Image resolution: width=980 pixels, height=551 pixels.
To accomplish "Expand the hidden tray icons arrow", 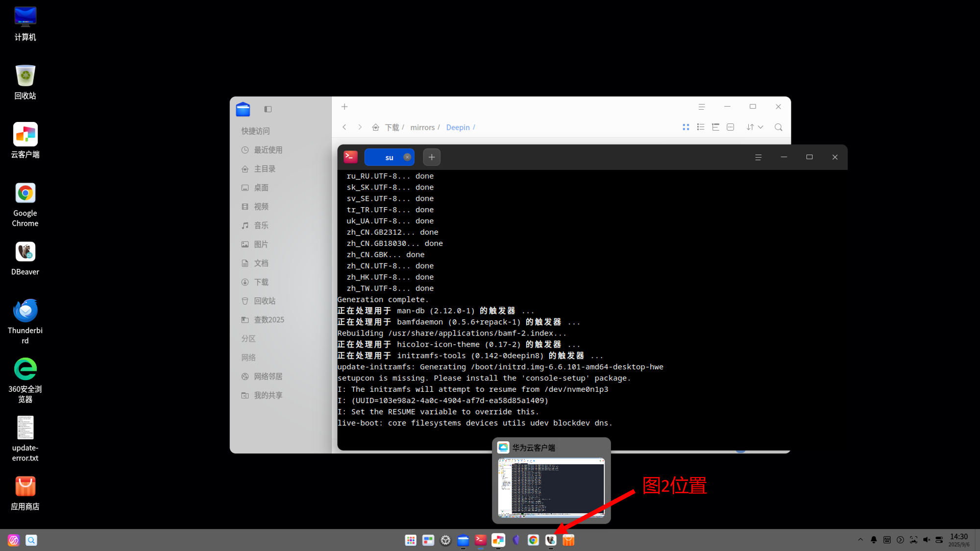I will (860, 540).
